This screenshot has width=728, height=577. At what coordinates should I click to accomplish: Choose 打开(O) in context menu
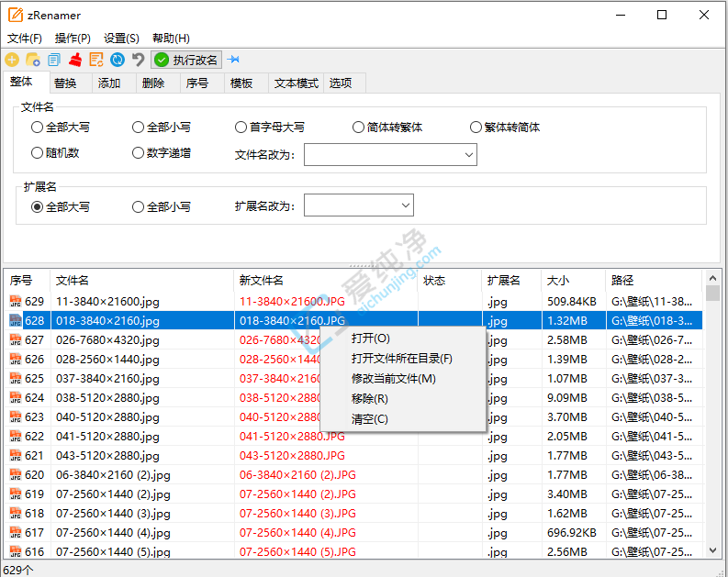point(403,338)
